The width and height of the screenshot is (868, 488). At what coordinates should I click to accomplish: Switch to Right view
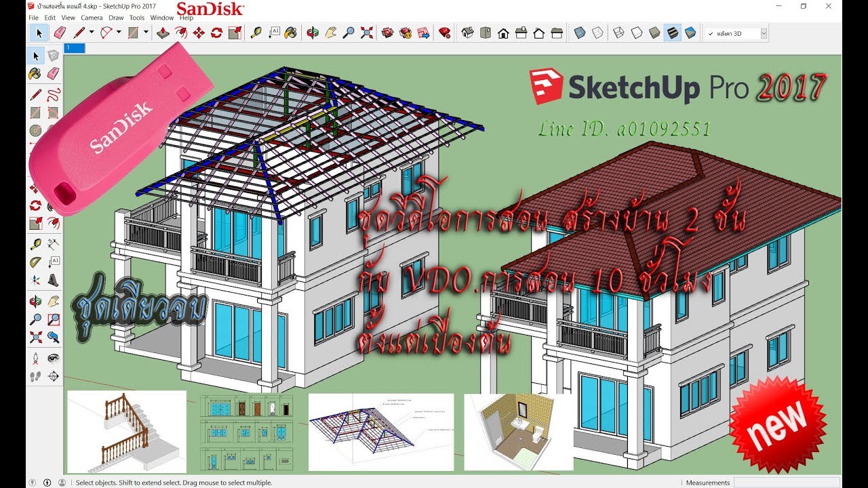[x=521, y=33]
